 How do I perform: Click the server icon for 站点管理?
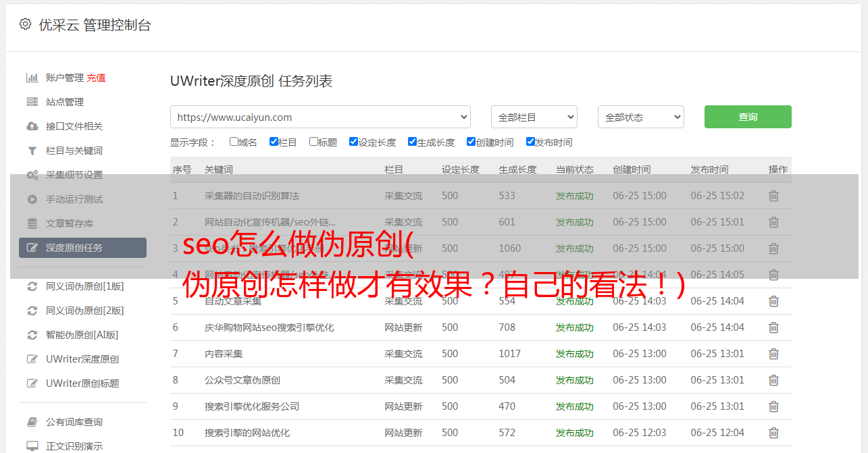[32, 102]
